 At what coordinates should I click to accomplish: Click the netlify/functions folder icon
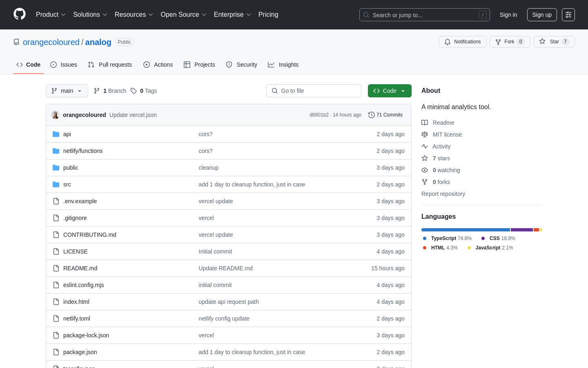click(x=56, y=151)
